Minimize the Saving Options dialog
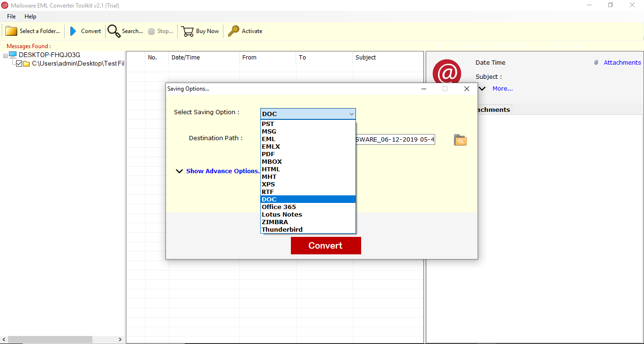 pyautogui.click(x=424, y=89)
